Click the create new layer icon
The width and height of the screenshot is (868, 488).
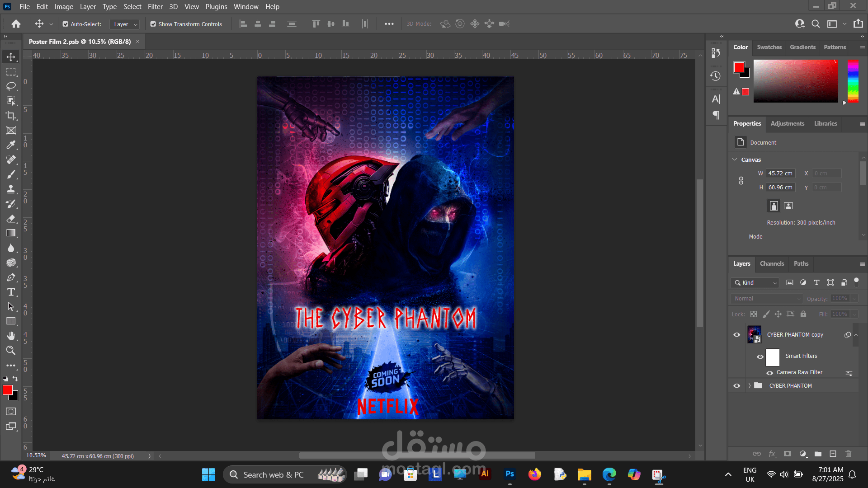point(833,454)
